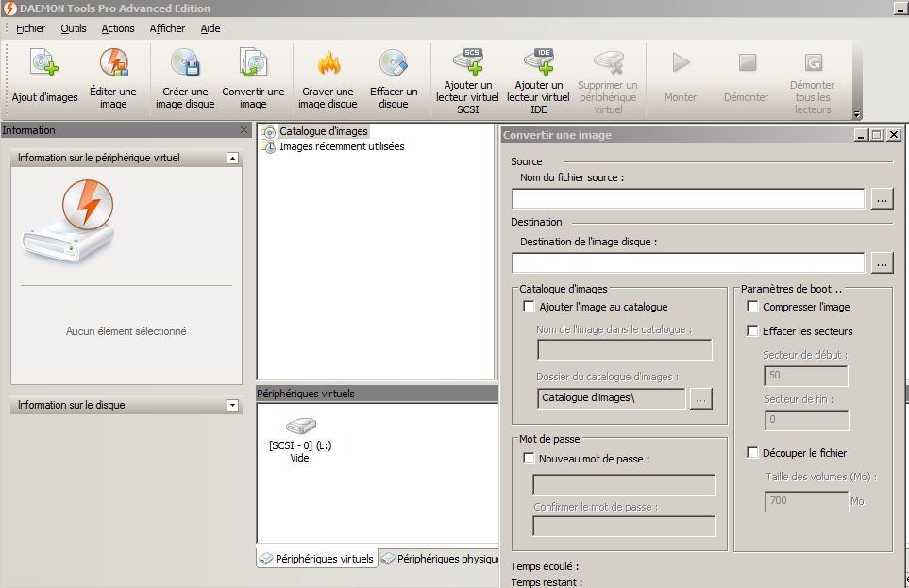Open the Outils menu
Viewport: 909px width, 588px height.
pyautogui.click(x=73, y=28)
